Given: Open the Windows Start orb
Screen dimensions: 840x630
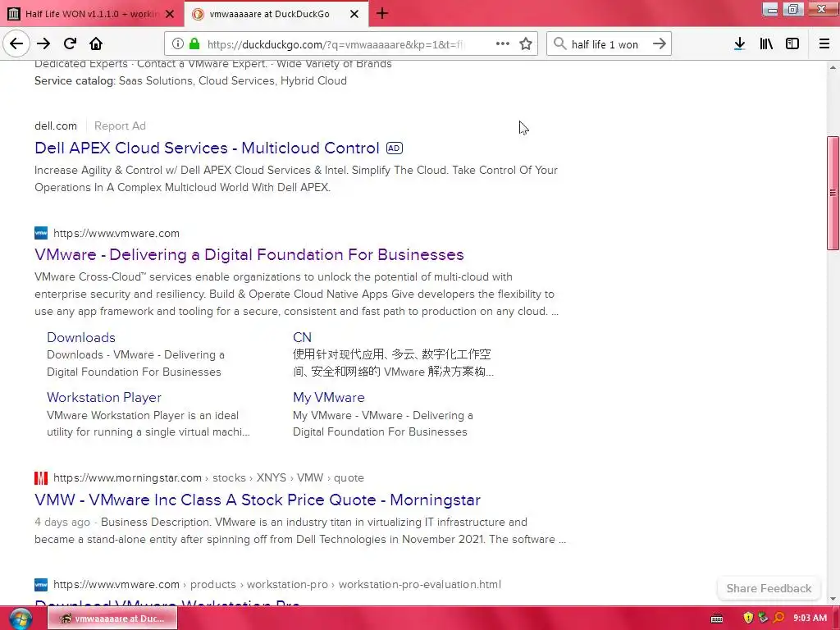Looking at the screenshot, I should coord(21,619).
